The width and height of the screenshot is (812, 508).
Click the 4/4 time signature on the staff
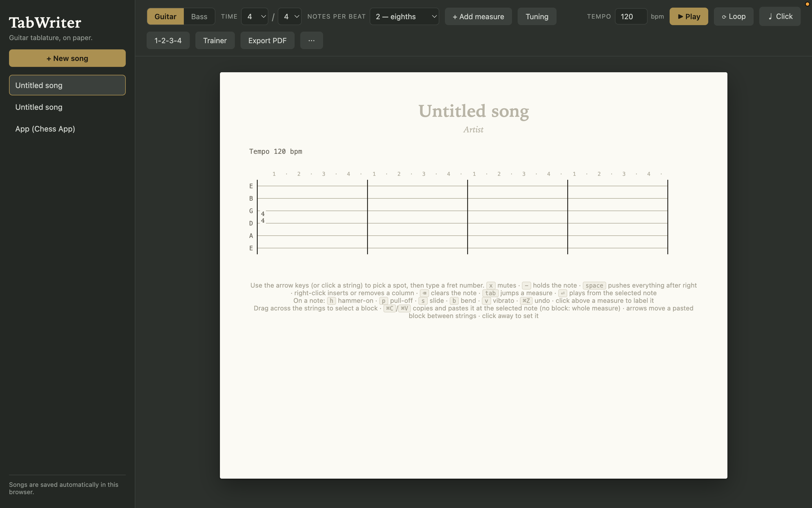[263, 217]
